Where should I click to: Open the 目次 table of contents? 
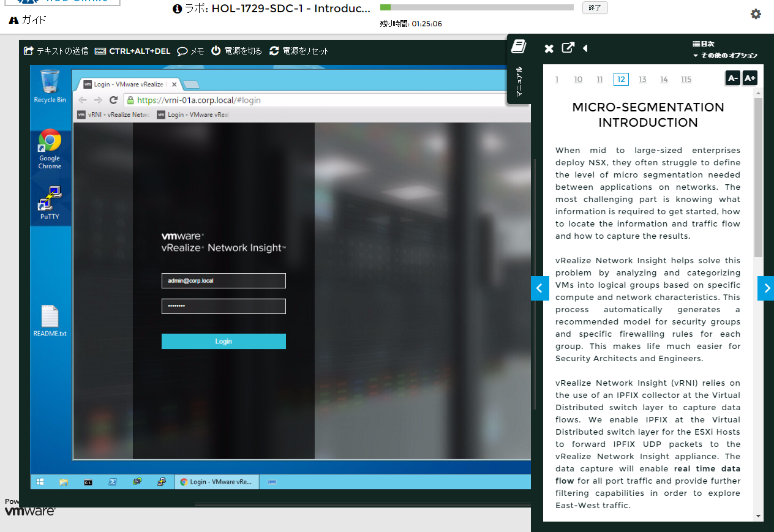(x=704, y=44)
